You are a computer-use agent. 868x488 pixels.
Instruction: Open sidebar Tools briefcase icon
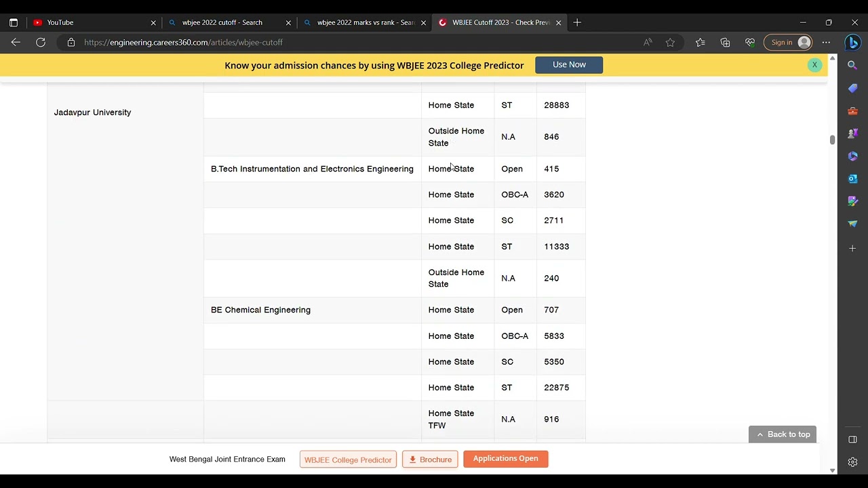click(x=853, y=110)
